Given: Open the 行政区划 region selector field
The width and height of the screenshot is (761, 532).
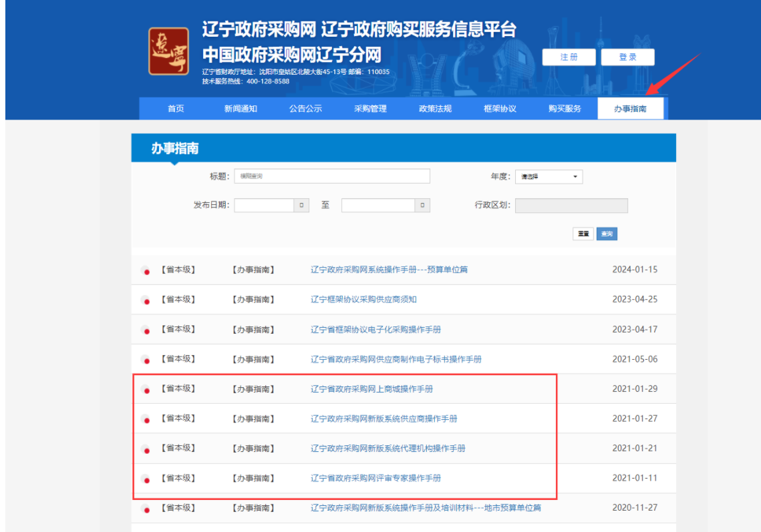Looking at the screenshot, I should coord(571,206).
